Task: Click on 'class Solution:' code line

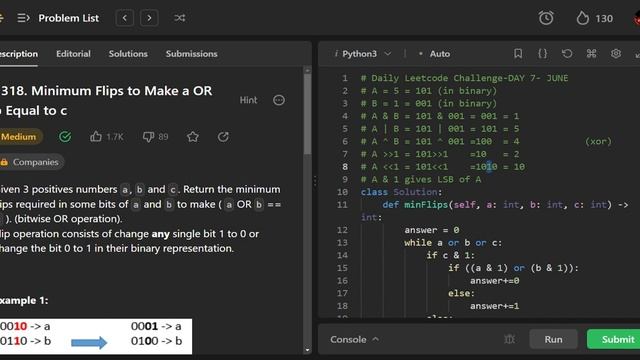Action: 401,192
